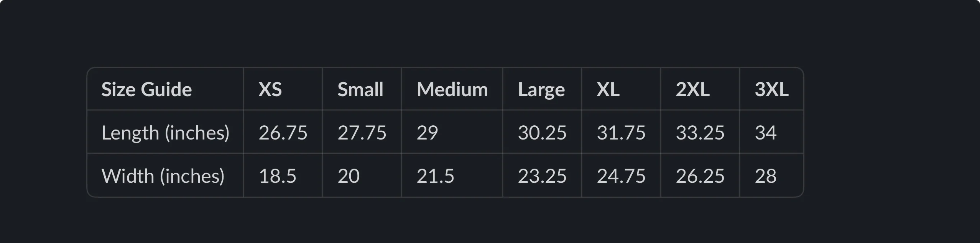Image resolution: width=980 pixels, height=243 pixels.
Task: Click the Medium column header
Action: (452, 89)
